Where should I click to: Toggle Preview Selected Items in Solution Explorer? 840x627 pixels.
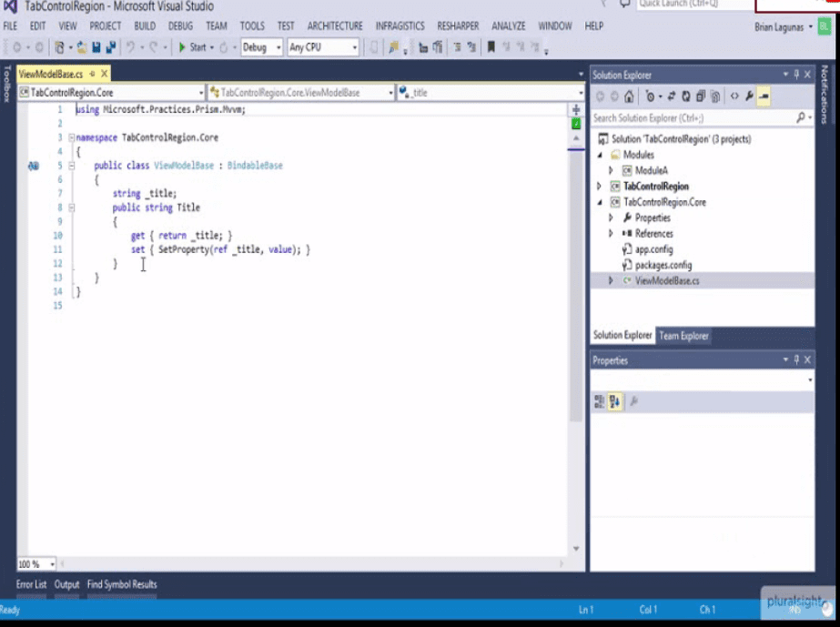click(764, 96)
